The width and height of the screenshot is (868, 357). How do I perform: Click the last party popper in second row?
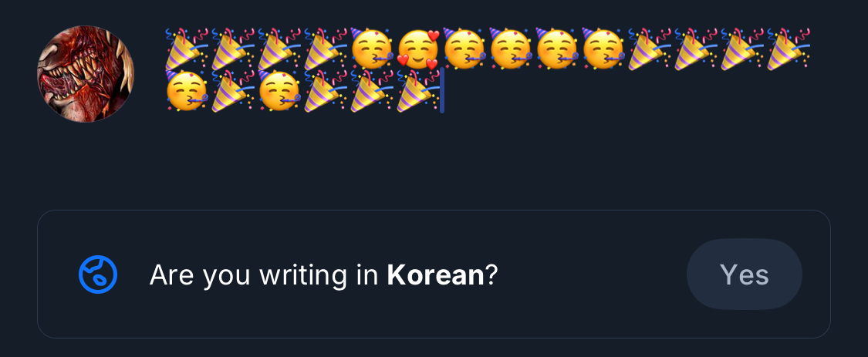[418, 90]
